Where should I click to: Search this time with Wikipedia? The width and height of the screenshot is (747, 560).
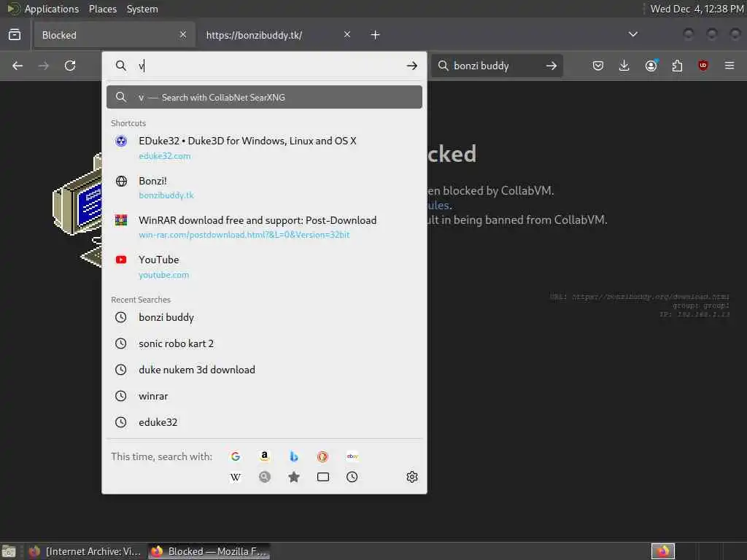236,477
